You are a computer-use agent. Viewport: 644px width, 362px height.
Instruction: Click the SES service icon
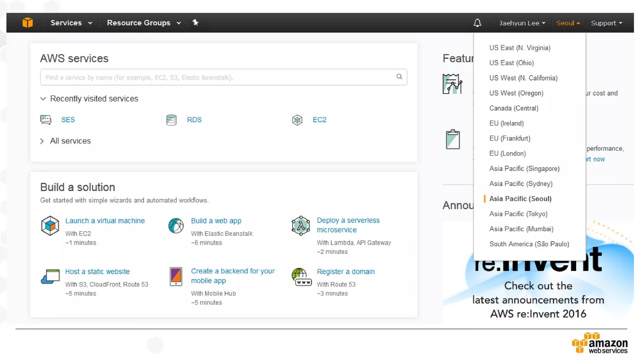(x=46, y=120)
